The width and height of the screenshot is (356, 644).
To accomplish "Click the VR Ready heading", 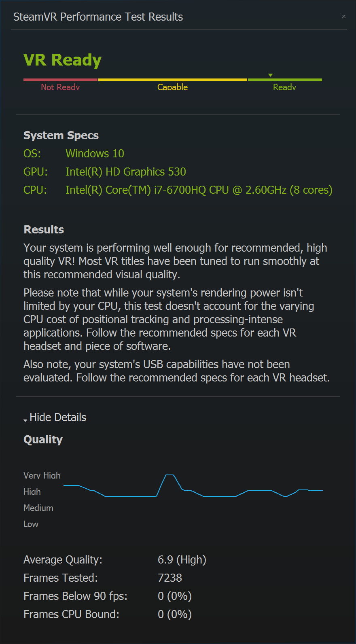I will tap(62, 60).
